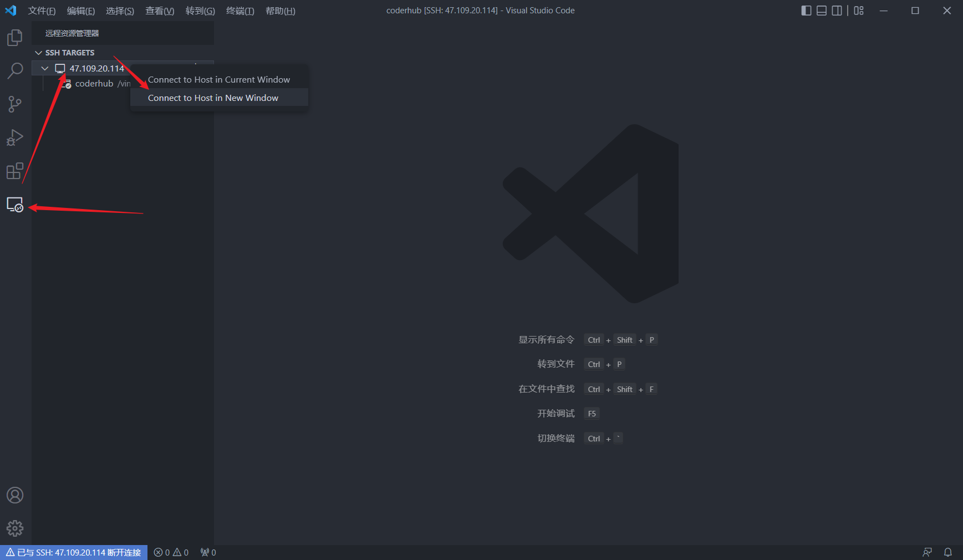Maximize the VS Code window
The height and width of the screenshot is (560, 963).
tap(915, 11)
